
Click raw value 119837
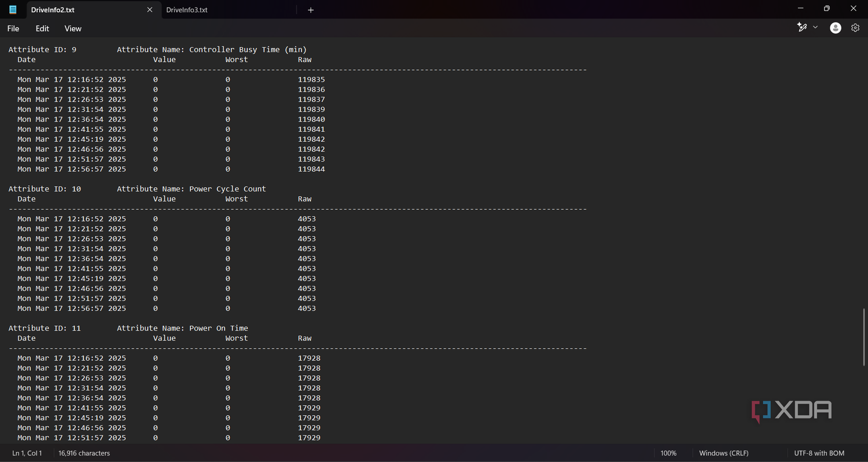(x=311, y=100)
